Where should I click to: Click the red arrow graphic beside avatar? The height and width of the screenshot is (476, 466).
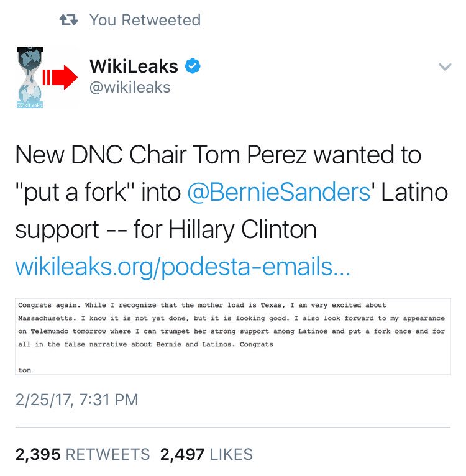60,77
